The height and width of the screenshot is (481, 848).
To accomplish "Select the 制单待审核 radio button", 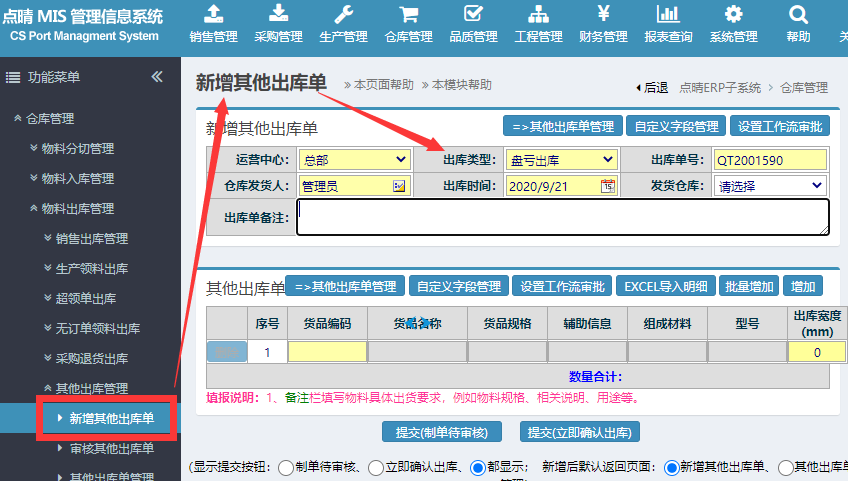I will [x=286, y=467].
